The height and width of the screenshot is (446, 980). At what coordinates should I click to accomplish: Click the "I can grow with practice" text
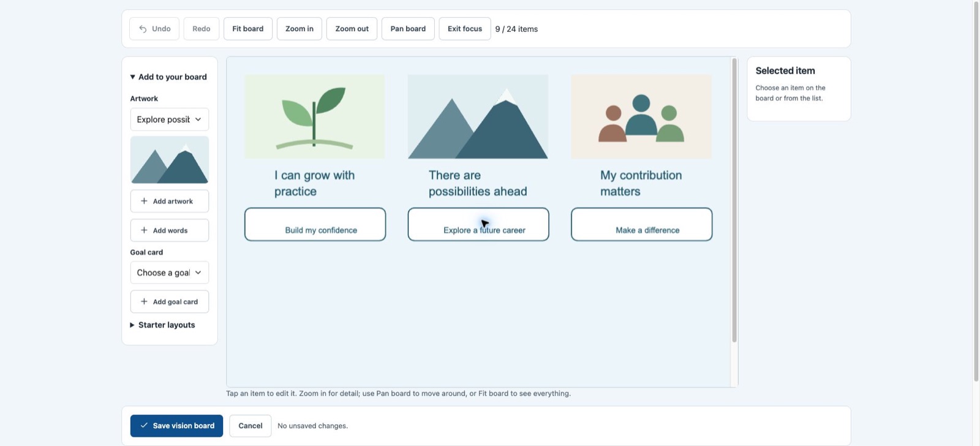[315, 183]
